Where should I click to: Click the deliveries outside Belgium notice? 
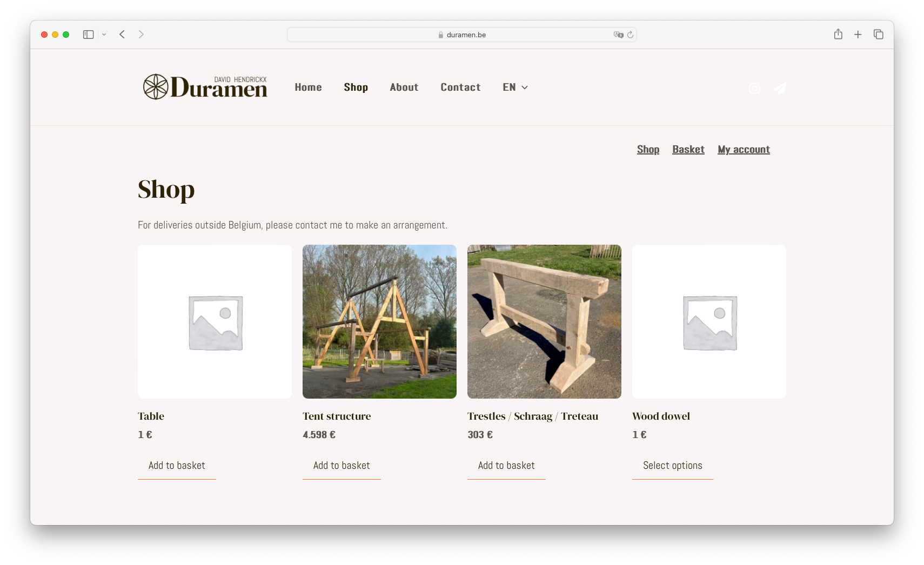pyautogui.click(x=292, y=225)
